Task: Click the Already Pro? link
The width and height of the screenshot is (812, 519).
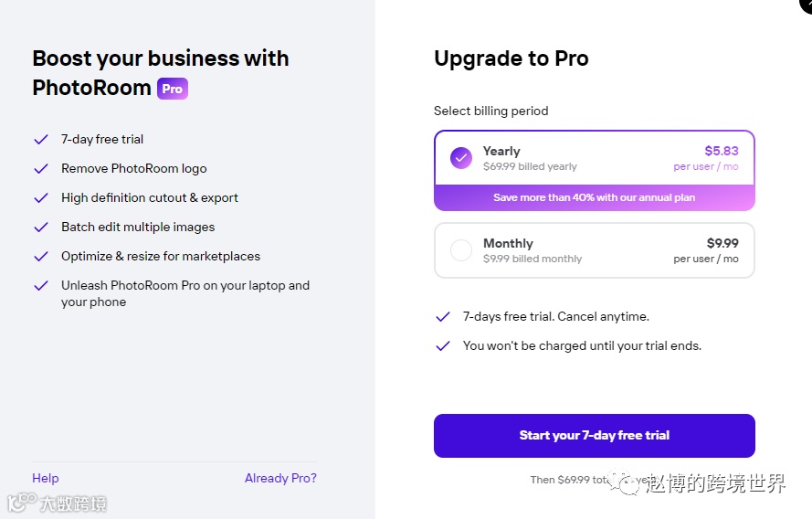Action: (280, 478)
